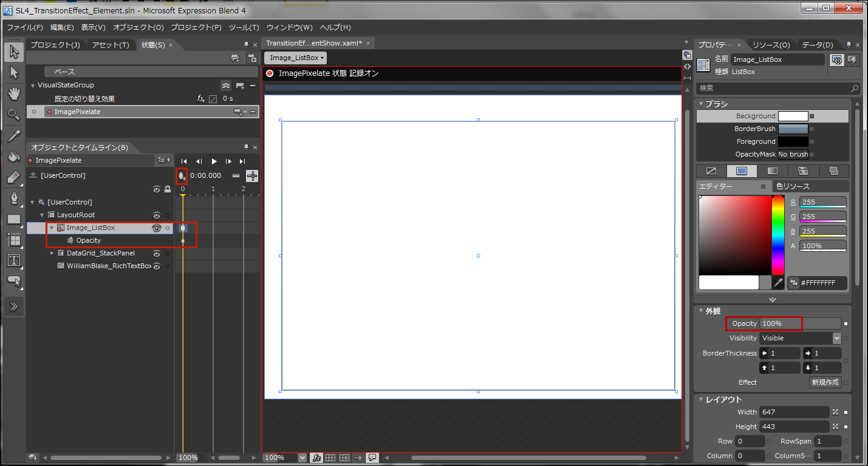Lock the LayoutRoot layer dot
The image size is (868, 466).
[x=168, y=215]
